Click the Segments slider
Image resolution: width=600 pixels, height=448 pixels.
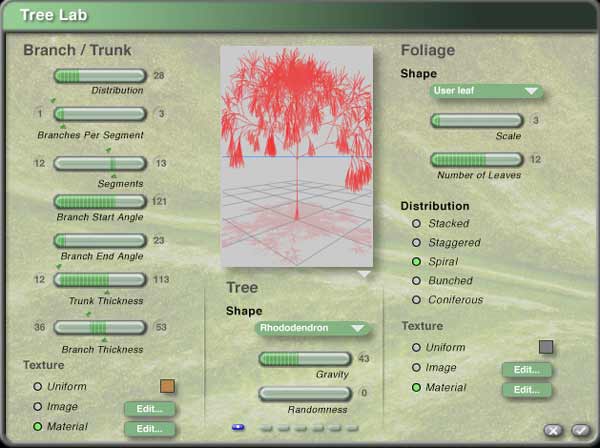click(100, 163)
